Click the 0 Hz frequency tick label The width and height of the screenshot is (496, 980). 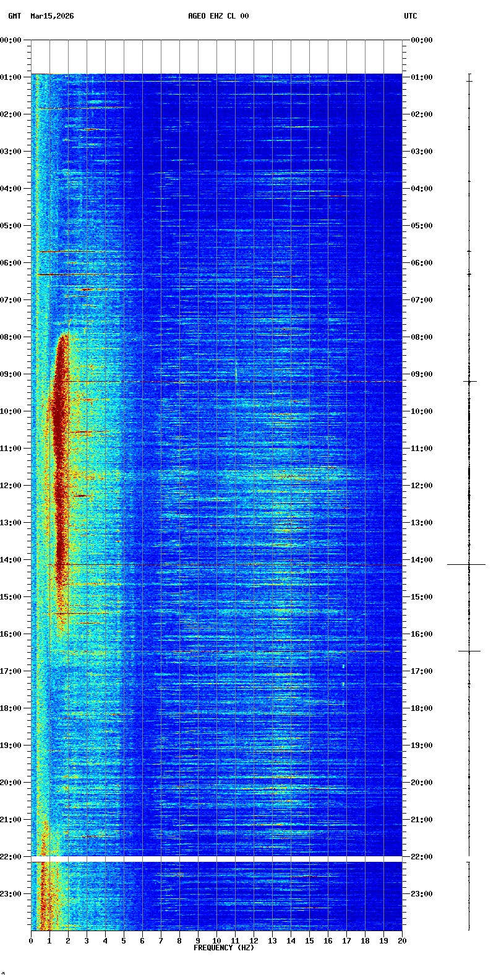[x=31, y=940]
